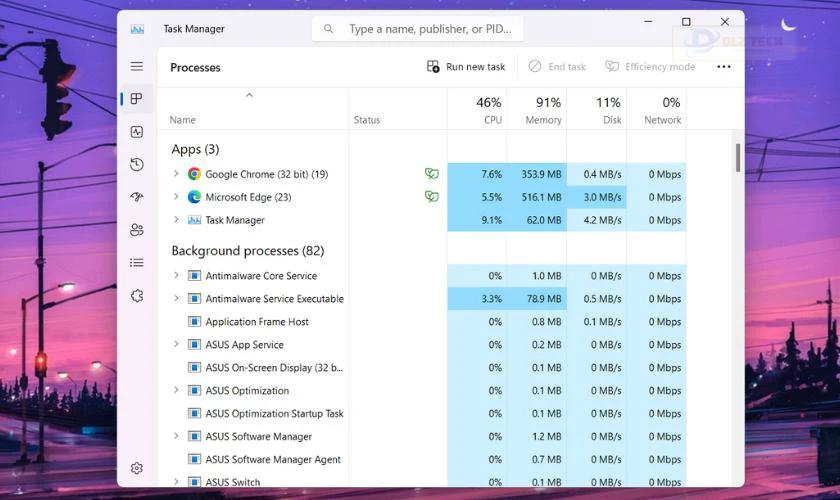Viewport: 840px width, 500px height.
Task: Select the Apps (3) group heading
Action: point(195,149)
